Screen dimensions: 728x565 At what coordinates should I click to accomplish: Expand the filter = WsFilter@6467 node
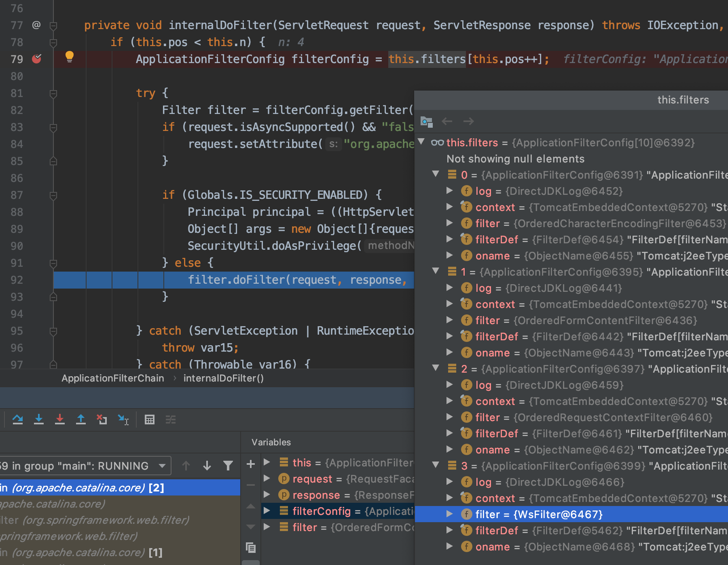449,514
